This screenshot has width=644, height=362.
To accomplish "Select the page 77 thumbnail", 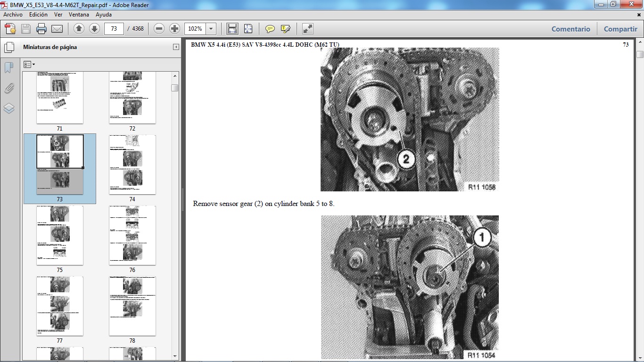I will 60,306.
